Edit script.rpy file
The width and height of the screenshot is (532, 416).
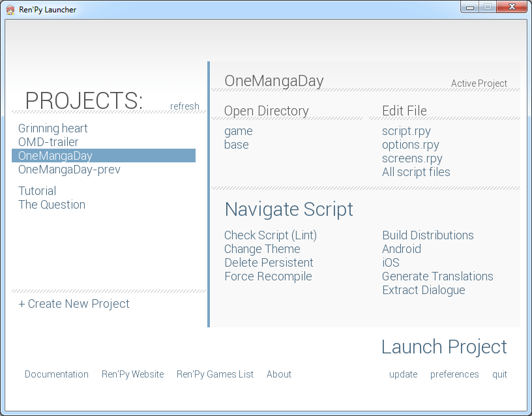[406, 131]
